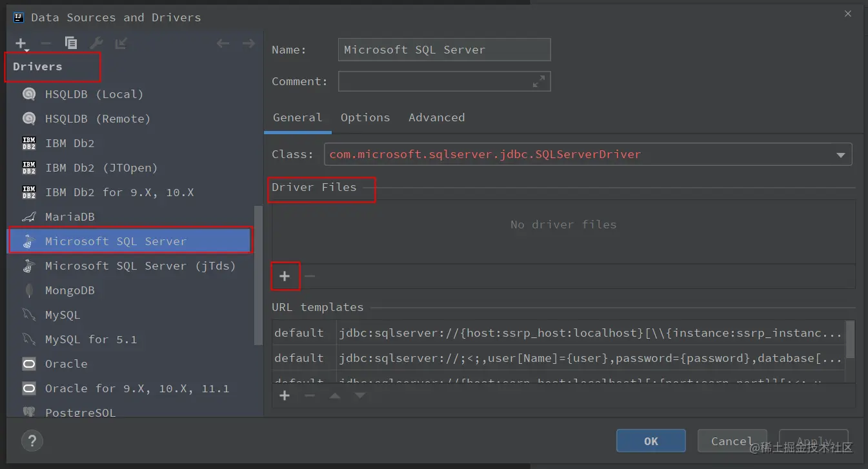Click the Name input field

[444, 50]
